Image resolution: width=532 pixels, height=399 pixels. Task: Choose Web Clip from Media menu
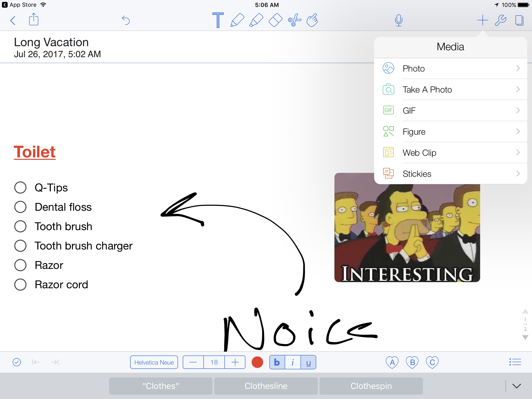[x=451, y=153]
